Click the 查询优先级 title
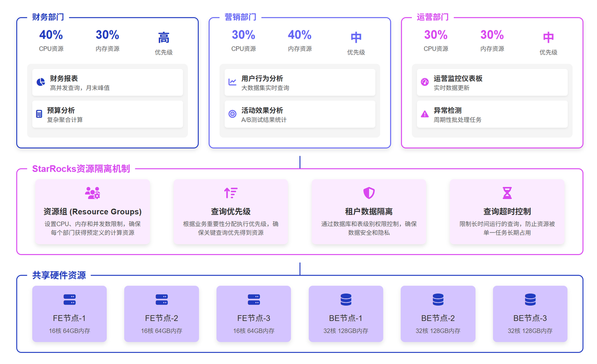Screen dimensions: 597x364 (x=231, y=212)
